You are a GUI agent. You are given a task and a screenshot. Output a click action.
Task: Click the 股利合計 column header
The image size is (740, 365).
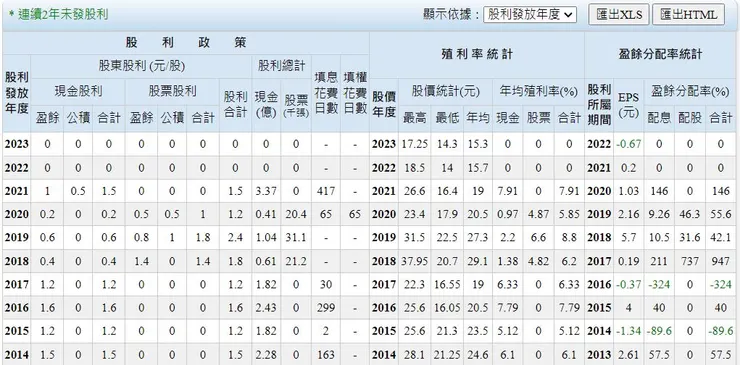click(235, 105)
